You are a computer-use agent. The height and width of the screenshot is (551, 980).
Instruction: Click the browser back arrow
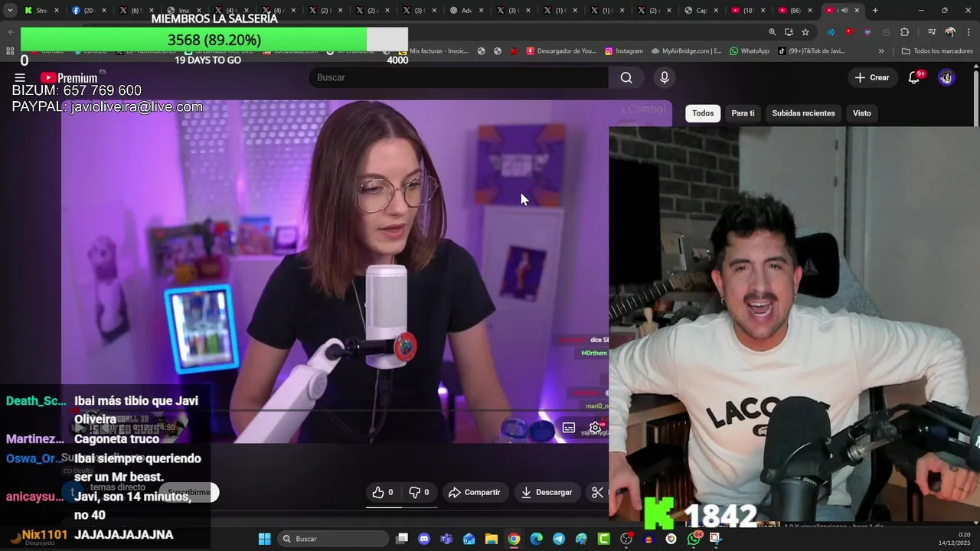pos(10,32)
